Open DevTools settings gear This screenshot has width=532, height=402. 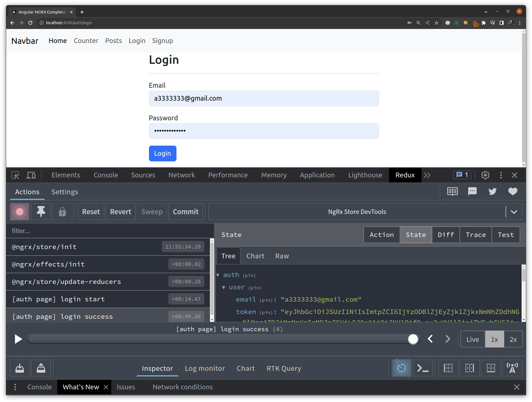[x=485, y=175]
